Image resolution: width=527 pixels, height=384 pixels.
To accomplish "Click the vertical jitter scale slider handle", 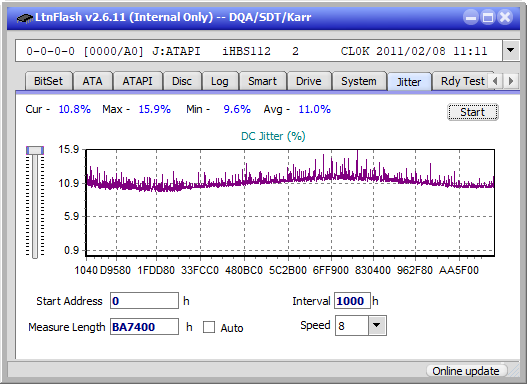I will (x=35, y=150).
